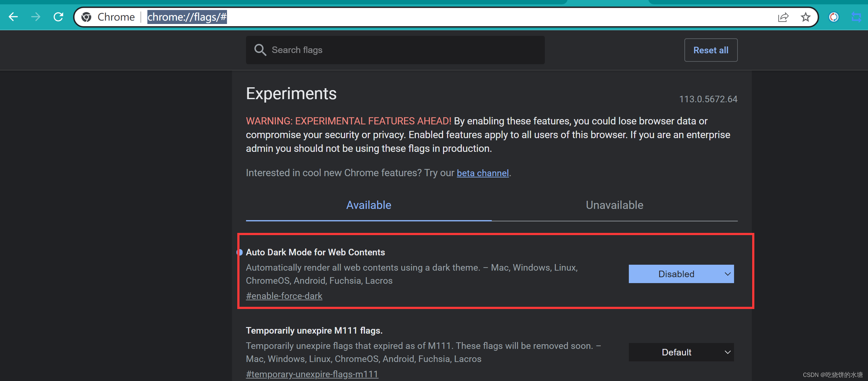Click the circular colored extension icon
The width and height of the screenshot is (868, 381).
834,17
